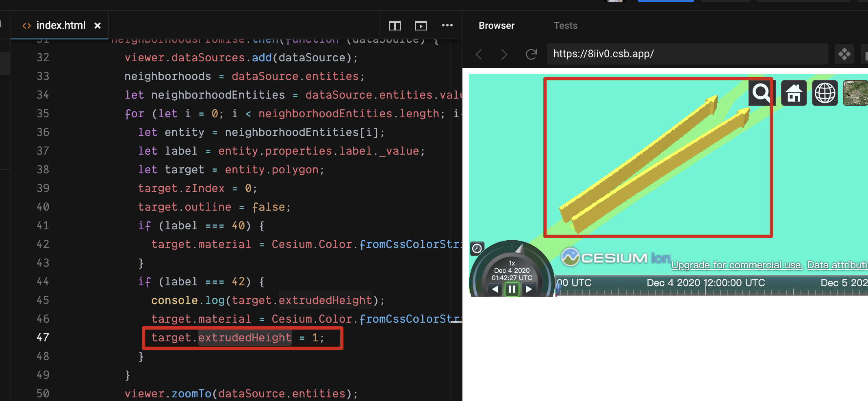Open the editor's more options ellipsis menu
The width and height of the screenshot is (868, 401).
click(447, 25)
